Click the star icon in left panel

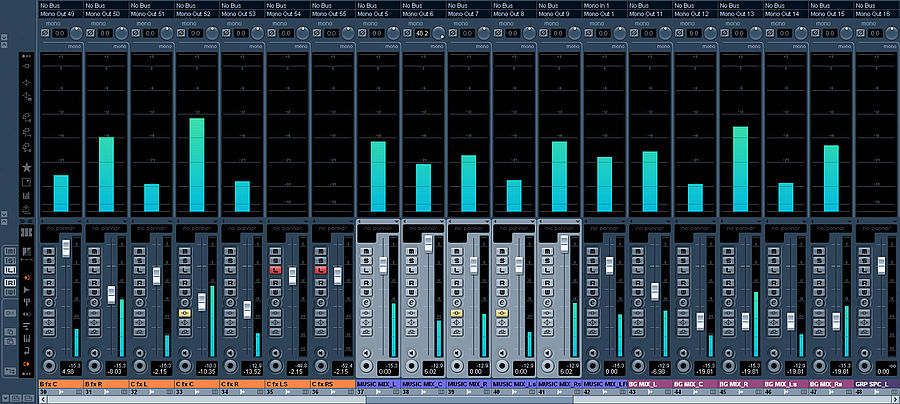tap(26, 168)
